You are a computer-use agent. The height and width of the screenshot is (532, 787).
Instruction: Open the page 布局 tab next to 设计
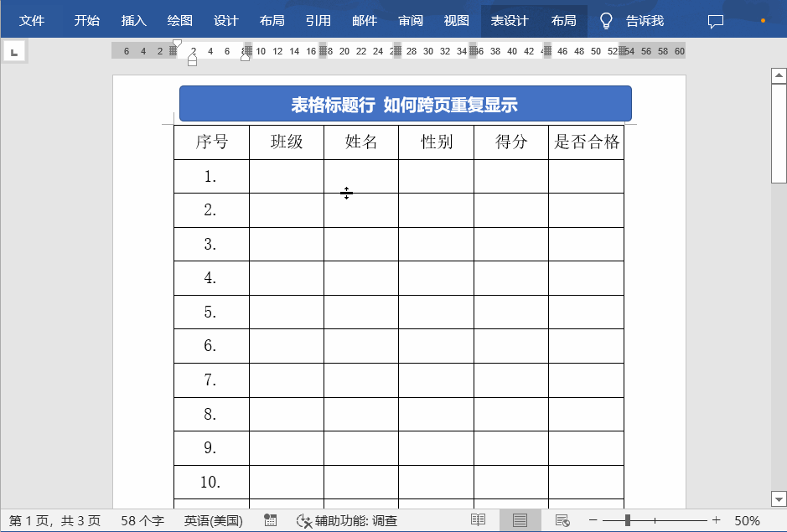coord(272,21)
